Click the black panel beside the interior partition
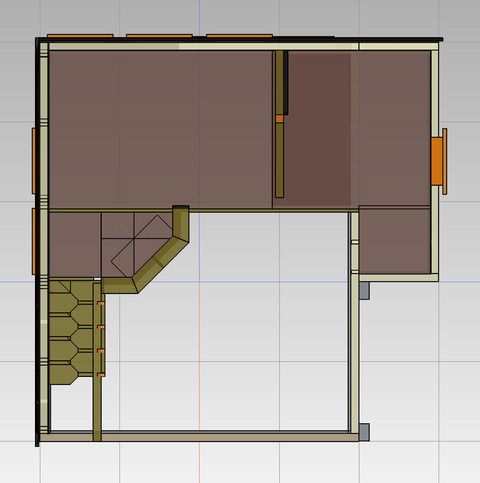This screenshot has height=483, width=480. (286, 83)
